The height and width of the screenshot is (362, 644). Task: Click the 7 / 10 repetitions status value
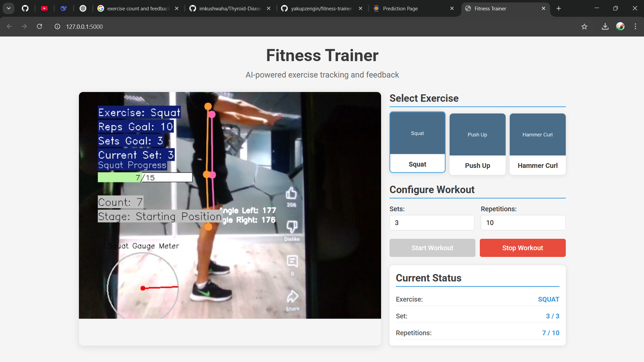[551, 333]
